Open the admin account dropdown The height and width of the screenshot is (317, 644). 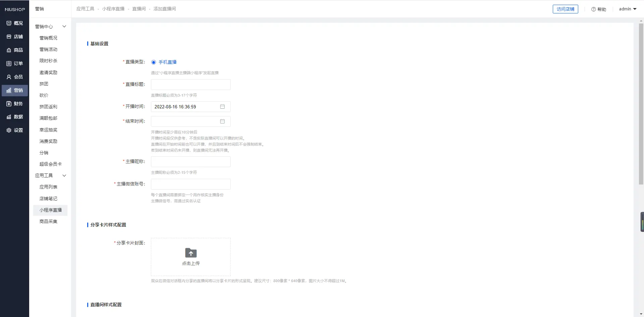628,9
